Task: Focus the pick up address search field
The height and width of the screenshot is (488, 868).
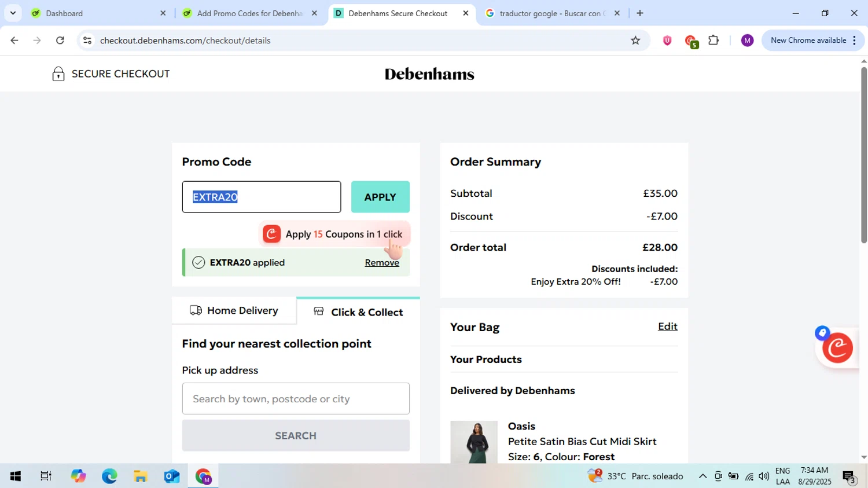Action: tap(296, 399)
